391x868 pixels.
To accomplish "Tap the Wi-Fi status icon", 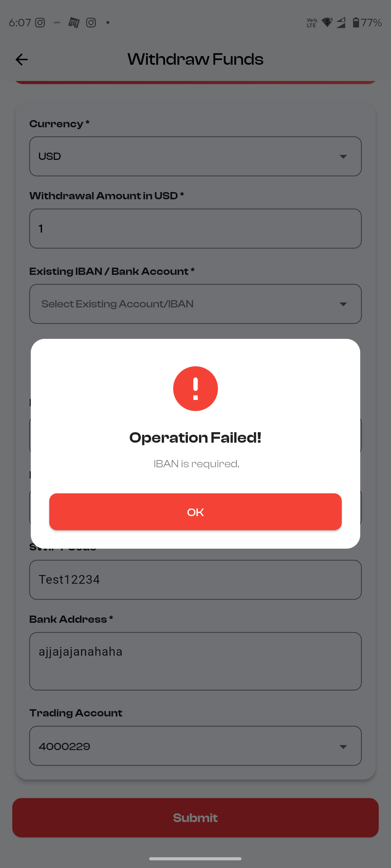I will point(327,23).
